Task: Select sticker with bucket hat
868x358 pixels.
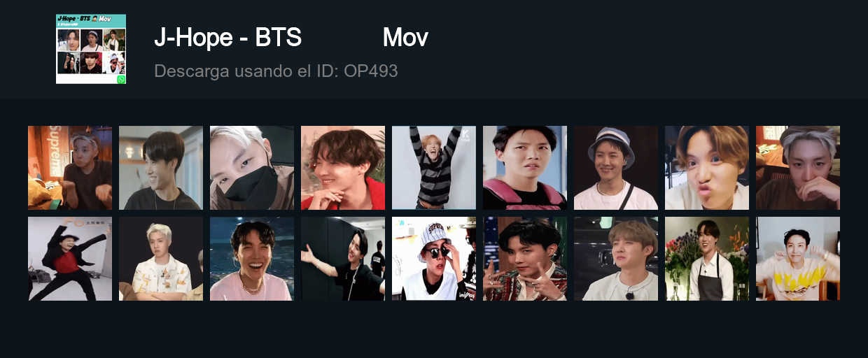Action: tap(616, 168)
